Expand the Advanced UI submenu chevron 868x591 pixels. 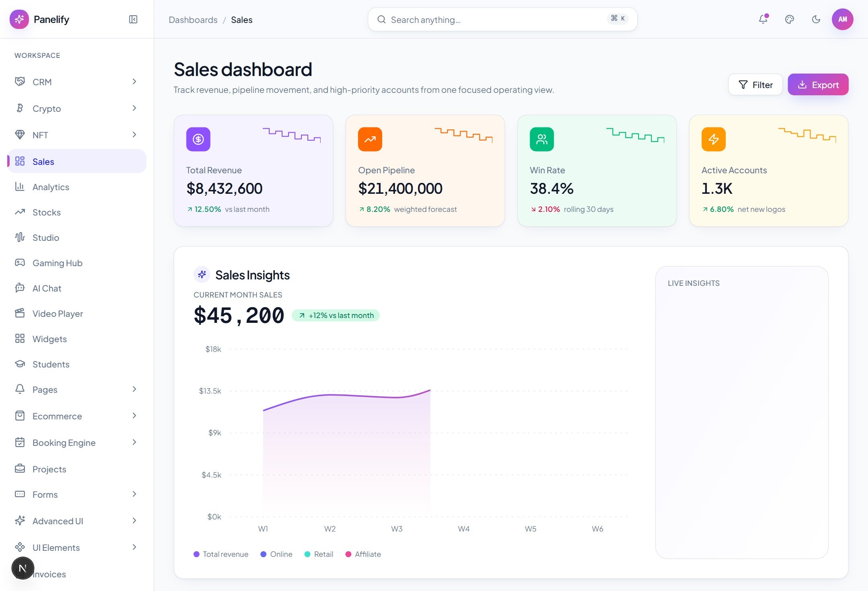coord(134,521)
